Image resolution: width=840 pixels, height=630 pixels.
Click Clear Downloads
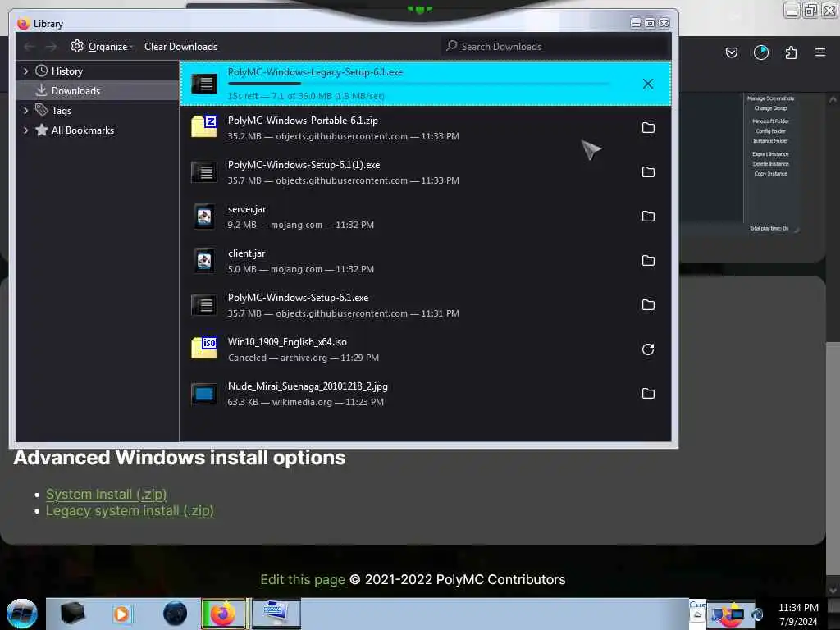point(180,47)
